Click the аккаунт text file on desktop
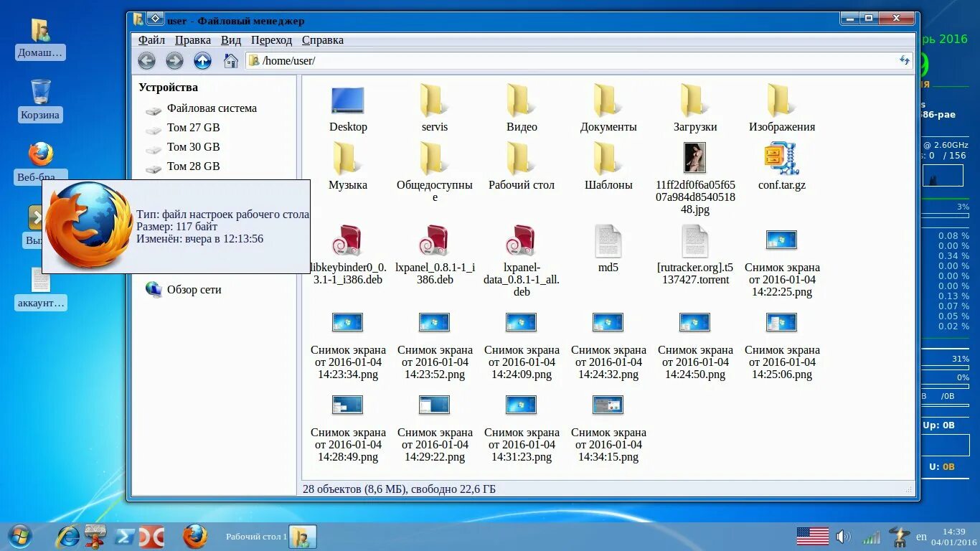Viewport: 980px width, 551px height. click(x=40, y=289)
